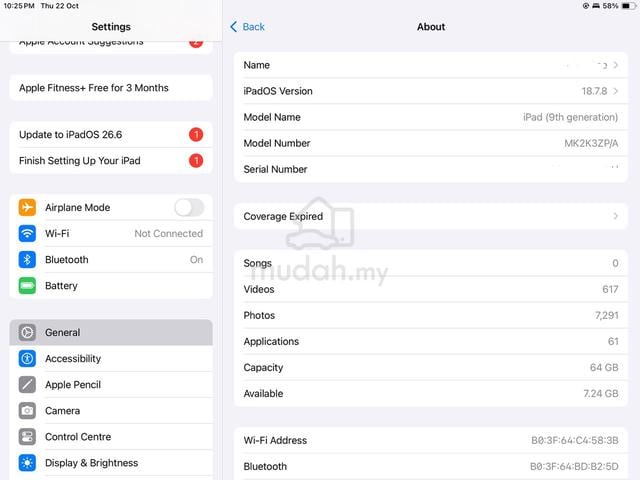This screenshot has height=480, width=640.
Task: Open Apple Pencil settings
Action: click(111, 384)
